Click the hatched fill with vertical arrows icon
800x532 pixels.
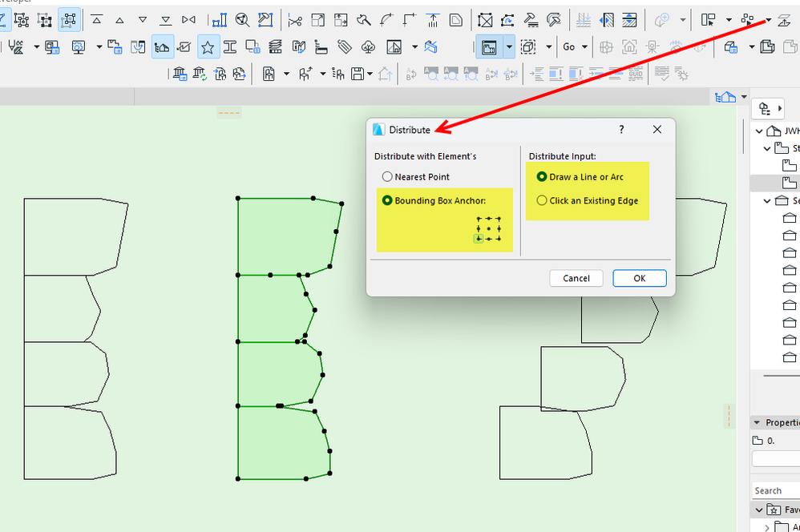629,20
